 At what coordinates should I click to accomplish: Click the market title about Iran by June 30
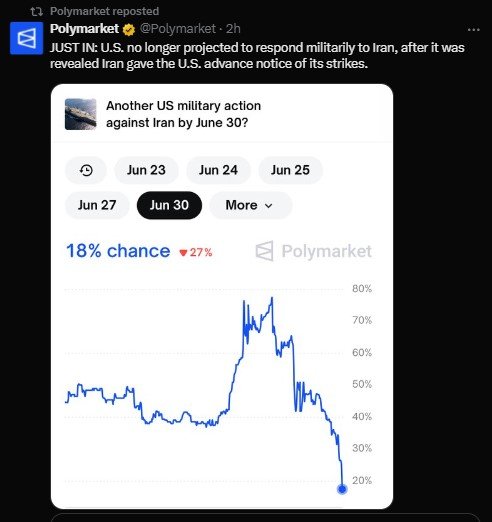pos(183,114)
